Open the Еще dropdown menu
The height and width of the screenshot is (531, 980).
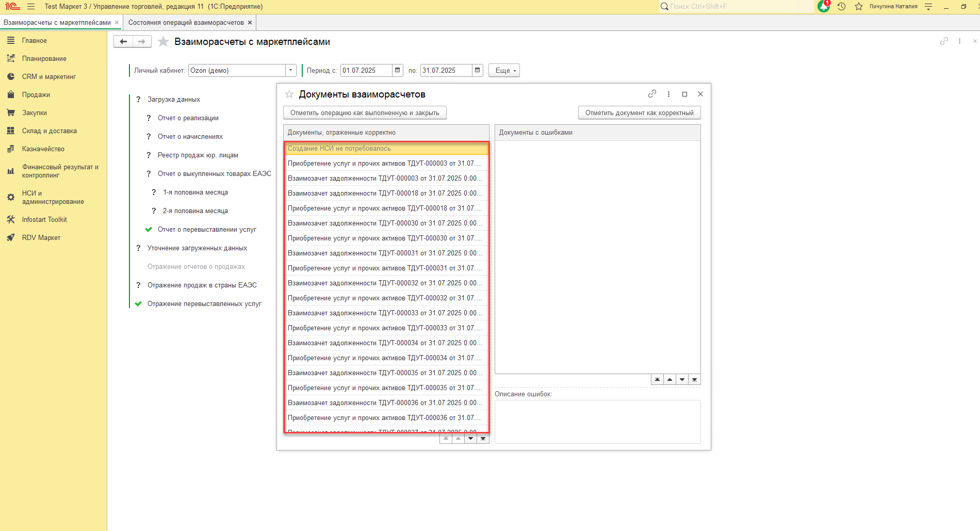[504, 70]
